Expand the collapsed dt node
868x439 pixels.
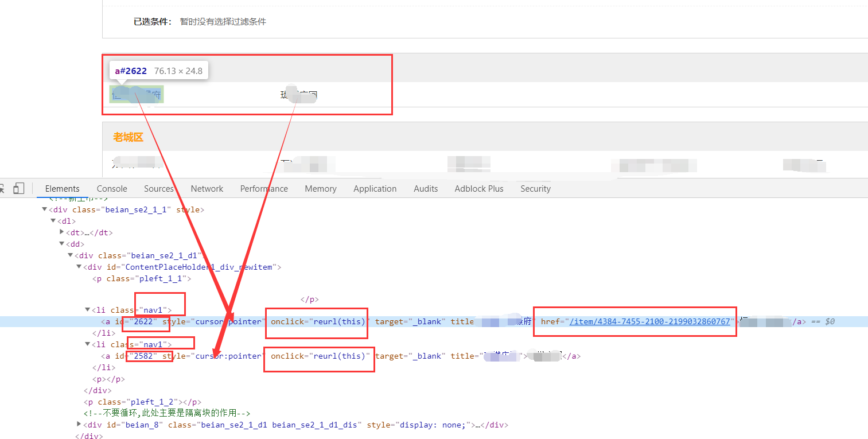62,232
